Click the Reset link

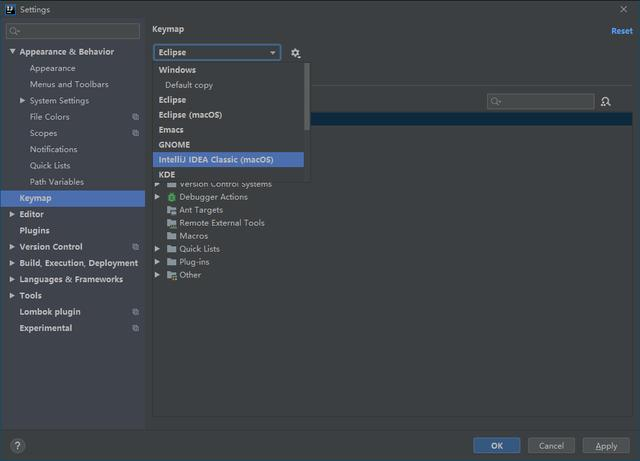(622, 31)
